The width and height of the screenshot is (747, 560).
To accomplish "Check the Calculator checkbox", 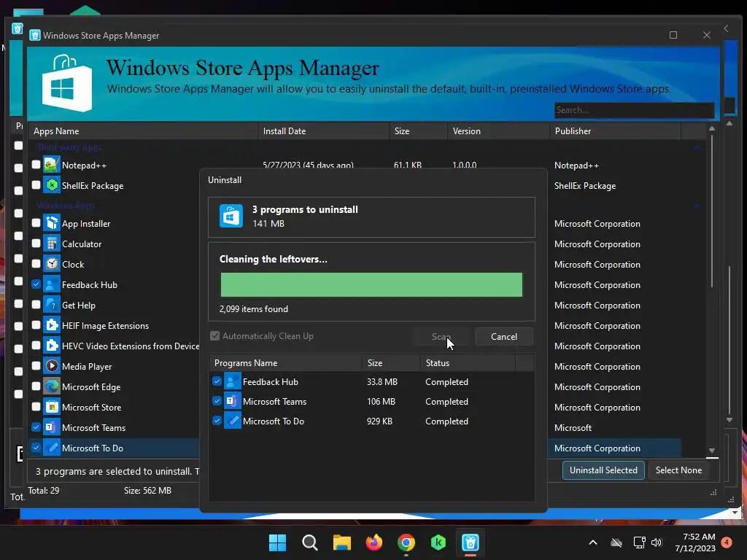I will (x=36, y=243).
